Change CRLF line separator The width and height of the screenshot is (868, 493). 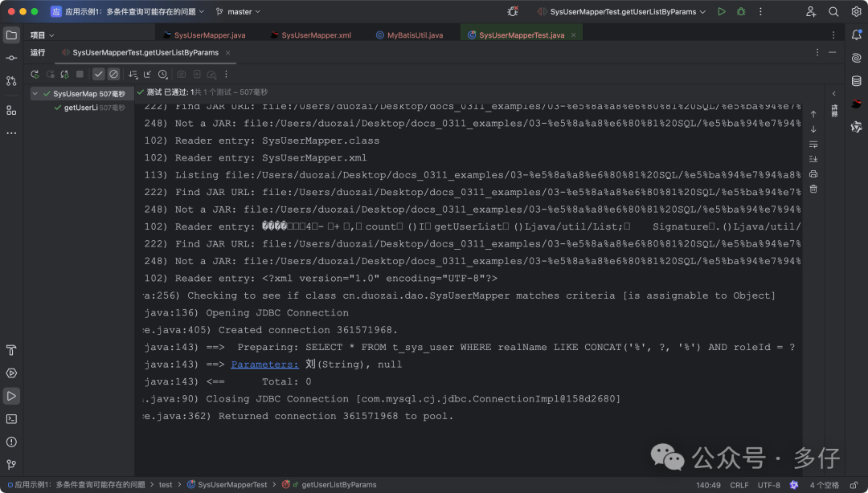pos(739,485)
